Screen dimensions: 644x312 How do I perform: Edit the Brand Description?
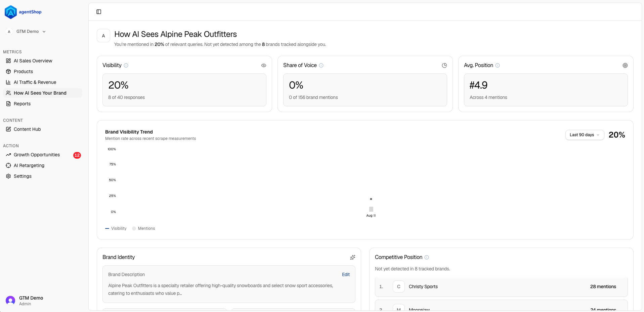click(346, 274)
